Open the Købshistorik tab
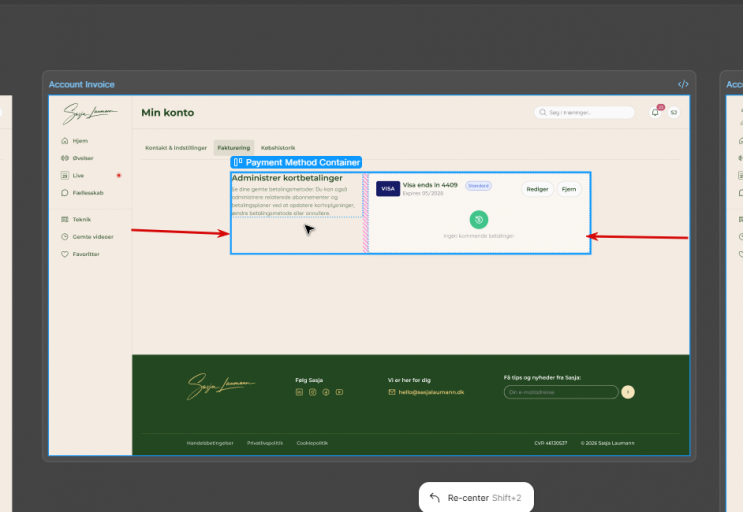The height and width of the screenshot is (512, 743). (x=278, y=148)
